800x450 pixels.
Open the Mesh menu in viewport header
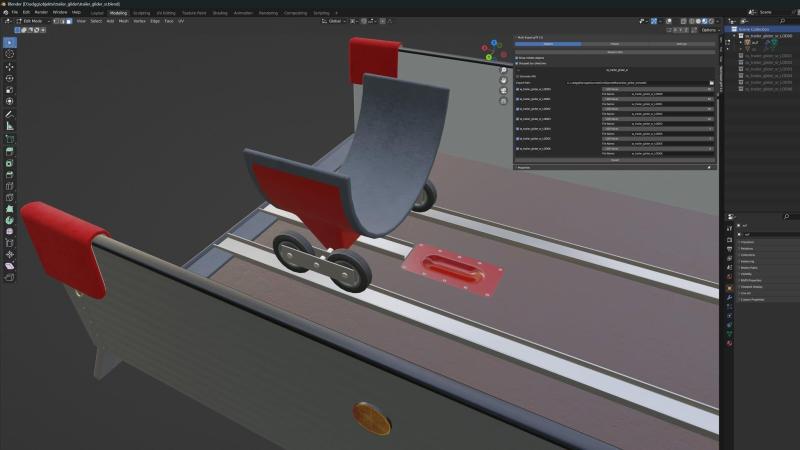coord(123,21)
